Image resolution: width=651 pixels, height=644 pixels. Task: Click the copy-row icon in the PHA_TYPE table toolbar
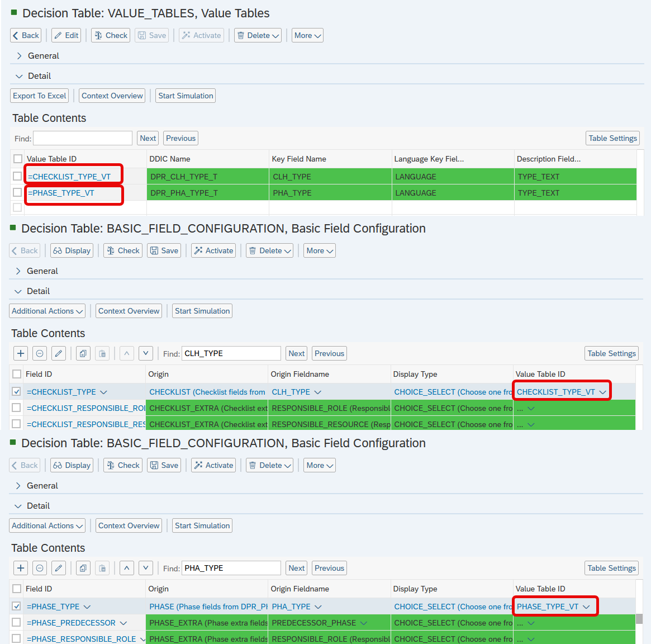[x=83, y=568]
